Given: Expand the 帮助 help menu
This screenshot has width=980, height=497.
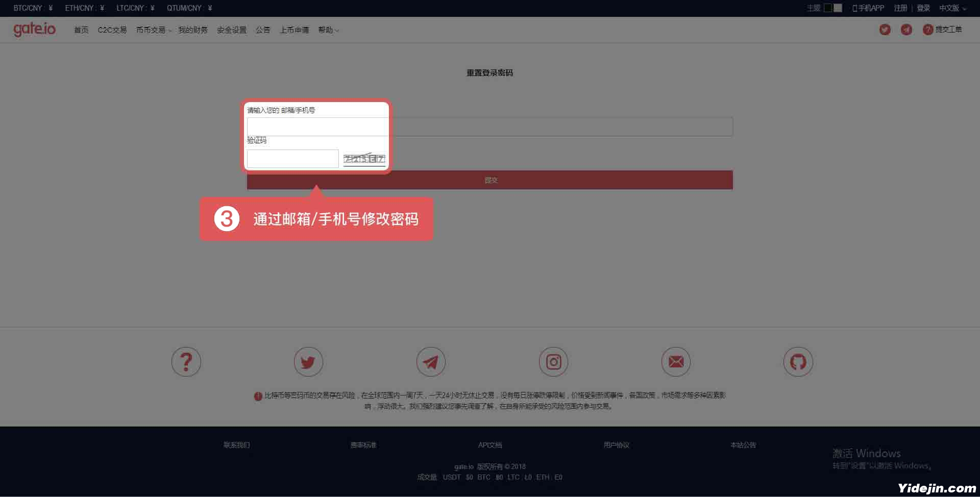Looking at the screenshot, I should [328, 30].
